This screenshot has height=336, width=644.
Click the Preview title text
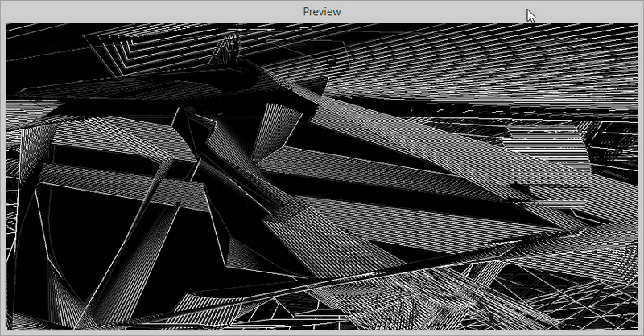(322, 11)
